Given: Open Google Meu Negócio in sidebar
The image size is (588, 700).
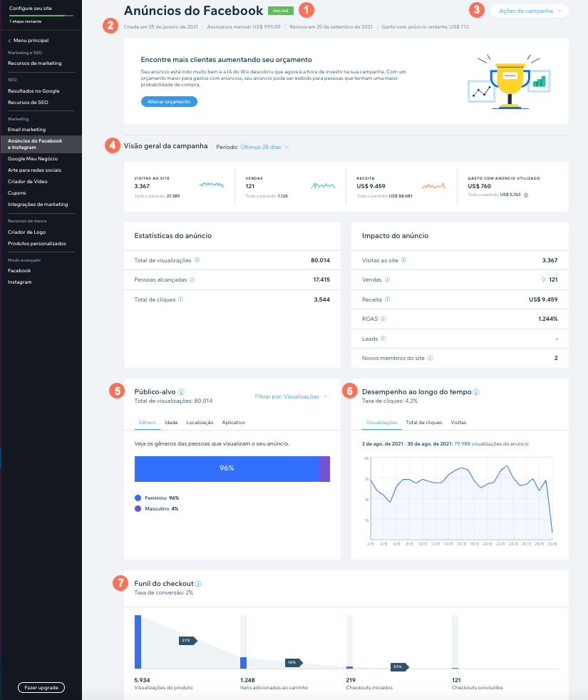Looking at the screenshot, I should pos(33,159).
